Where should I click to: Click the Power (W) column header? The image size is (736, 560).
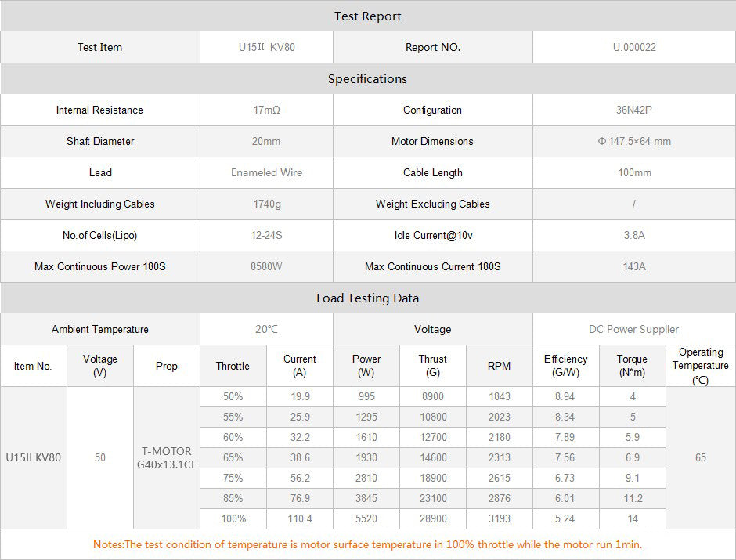(x=366, y=366)
